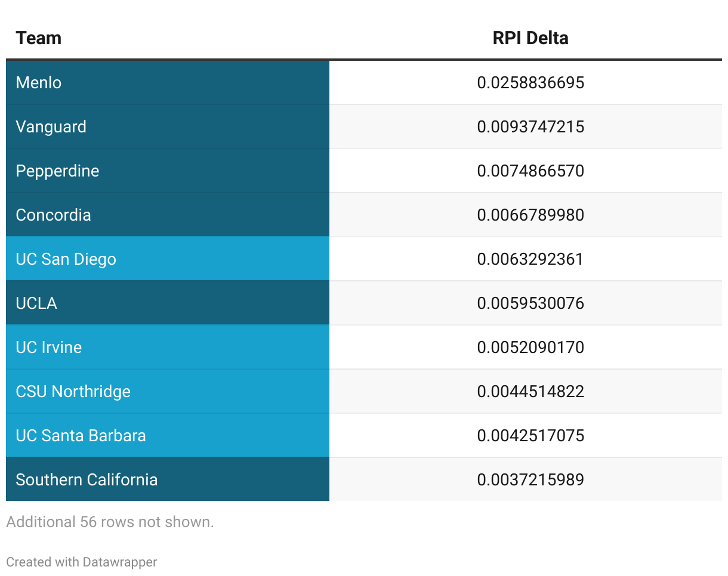
Task: Select the Southern California team cell
Action: click(x=168, y=479)
